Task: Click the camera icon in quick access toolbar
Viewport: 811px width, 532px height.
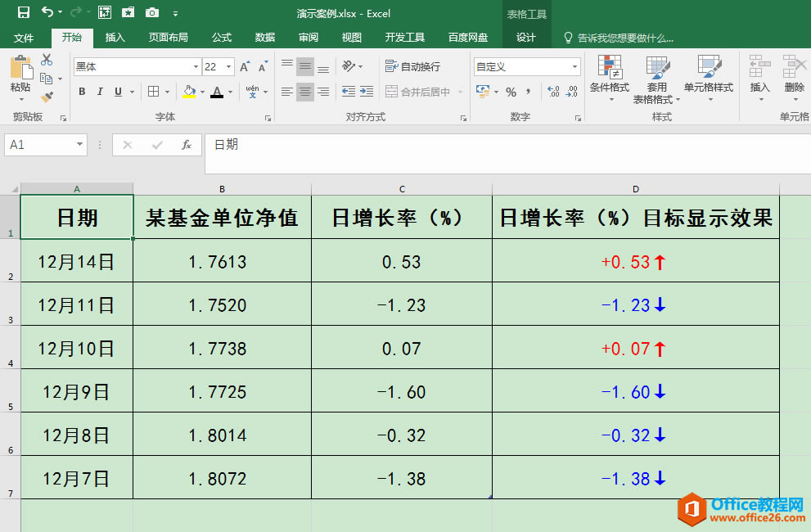Action: (152, 12)
